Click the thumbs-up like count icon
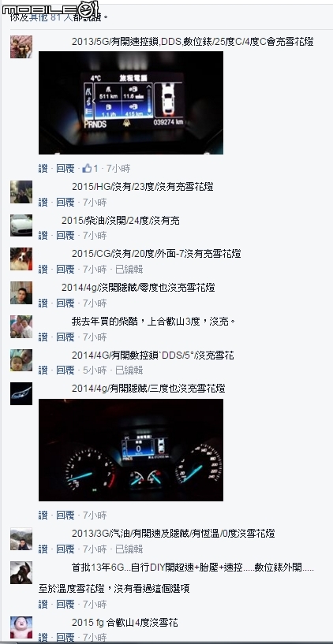Viewport: 333px width, 644px height. click(87, 168)
